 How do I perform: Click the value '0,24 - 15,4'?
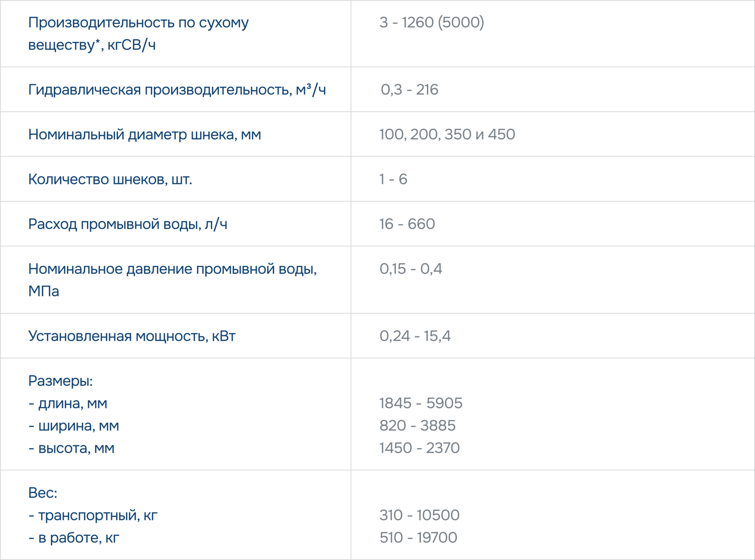(x=415, y=336)
